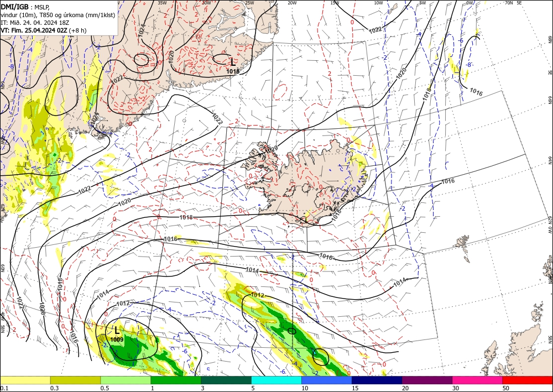
Task: Click the yellow 0.1–0.3 legend swatch
Action: click(x=25, y=380)
